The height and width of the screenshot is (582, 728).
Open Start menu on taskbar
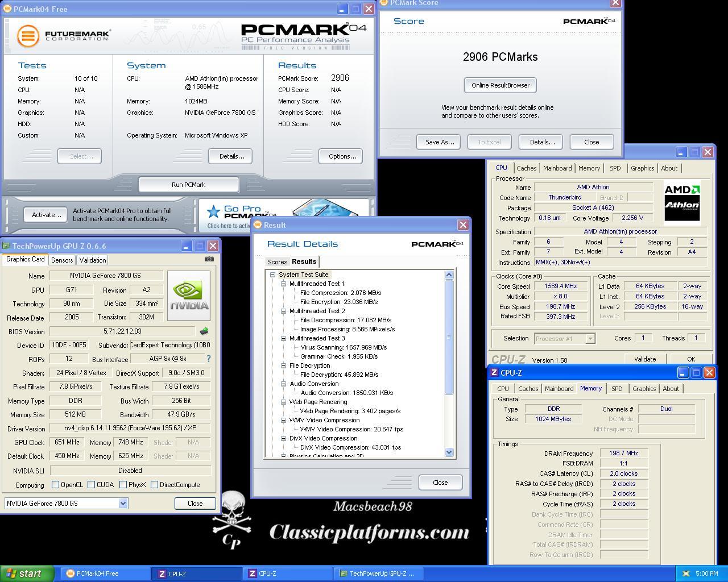(x=27, y=573)
